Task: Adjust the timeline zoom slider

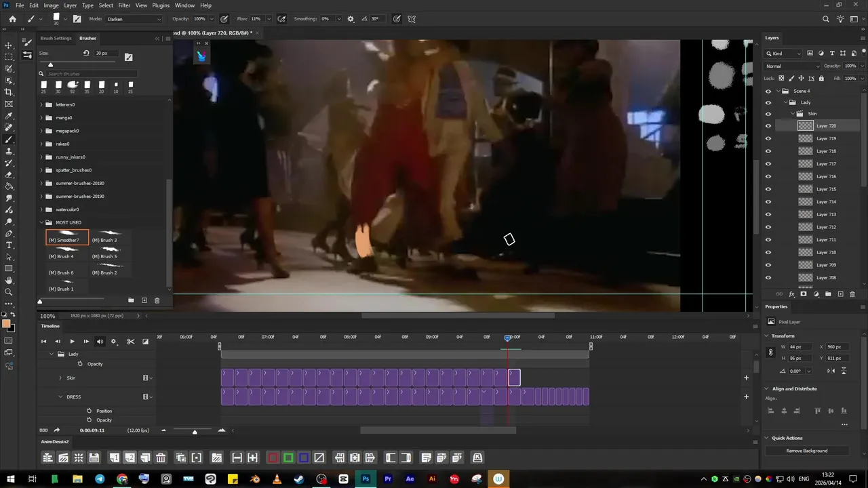Action: tap(195, 431)
